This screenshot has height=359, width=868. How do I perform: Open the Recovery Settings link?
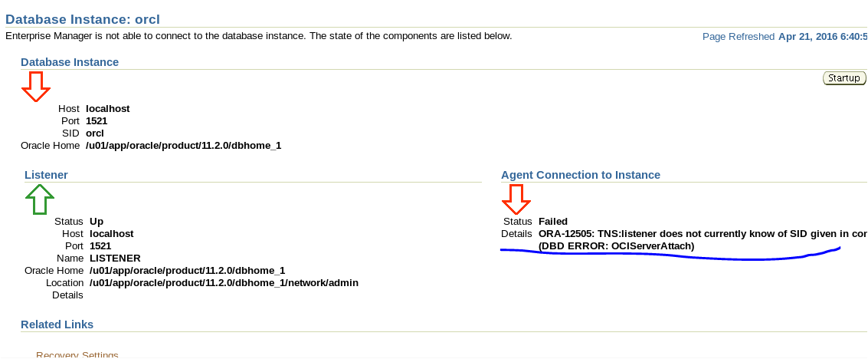click(77, 354)
